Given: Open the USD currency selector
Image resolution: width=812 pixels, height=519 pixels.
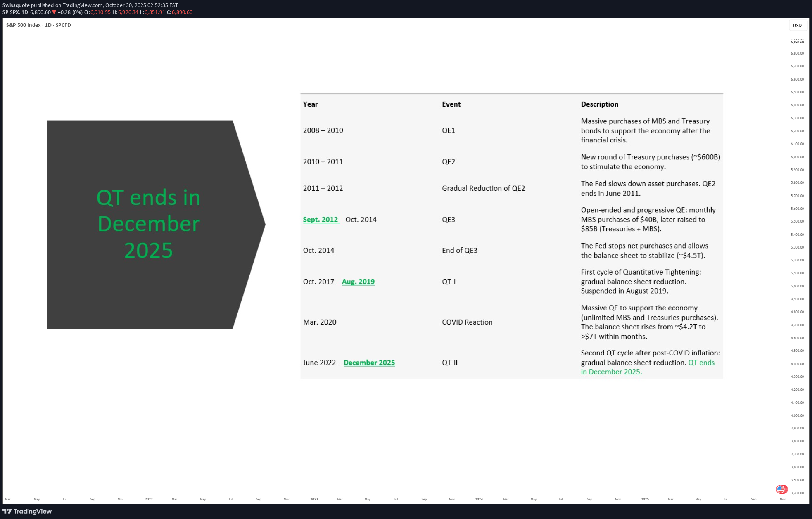Looking at the screenshot, I should (x=797, y=25).
